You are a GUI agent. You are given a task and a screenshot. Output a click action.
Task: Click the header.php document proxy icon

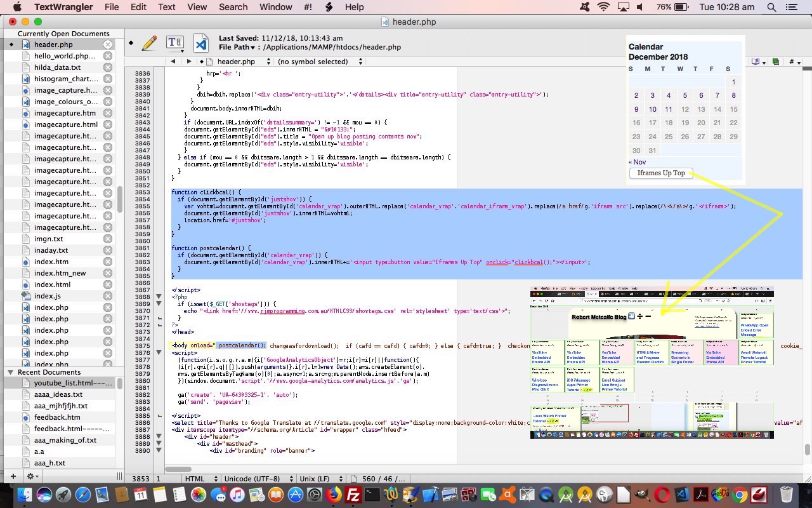[x=200, y=43]
